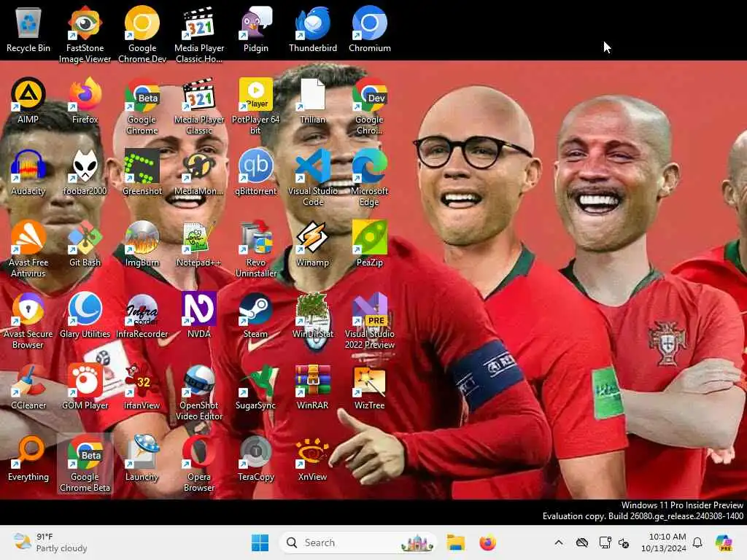Open Steam shortcut
This screenshot has width=747, height=560.
pyautogui.click(x=256, y=315)
